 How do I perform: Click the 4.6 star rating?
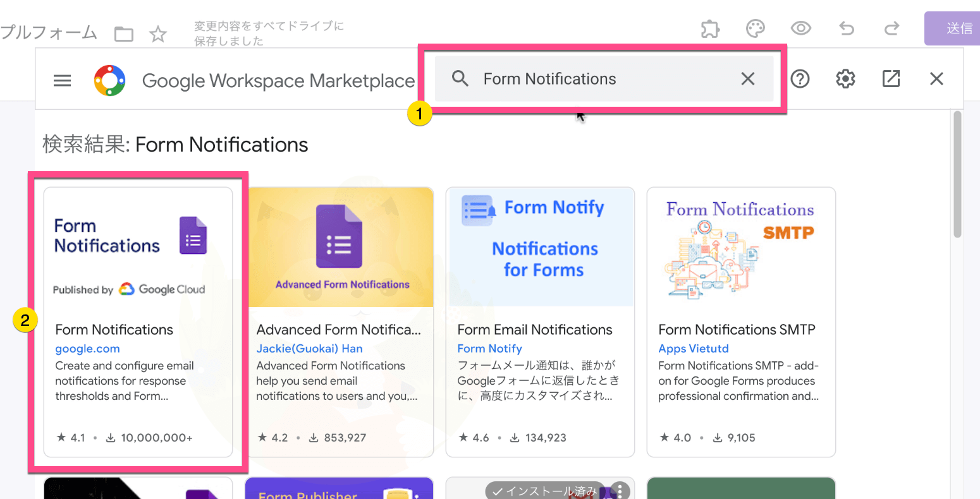pos(474,438)
